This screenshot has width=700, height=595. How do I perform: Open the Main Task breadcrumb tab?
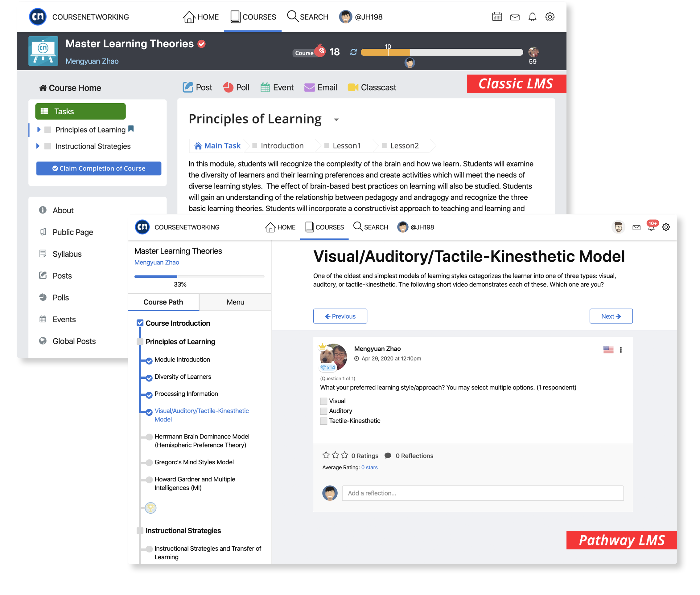click(x=217, y=145)
